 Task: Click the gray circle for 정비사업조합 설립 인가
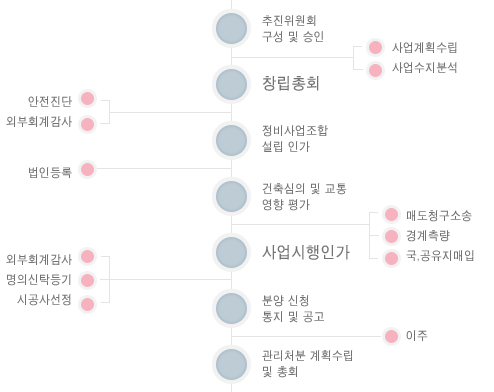coord(231,141)
